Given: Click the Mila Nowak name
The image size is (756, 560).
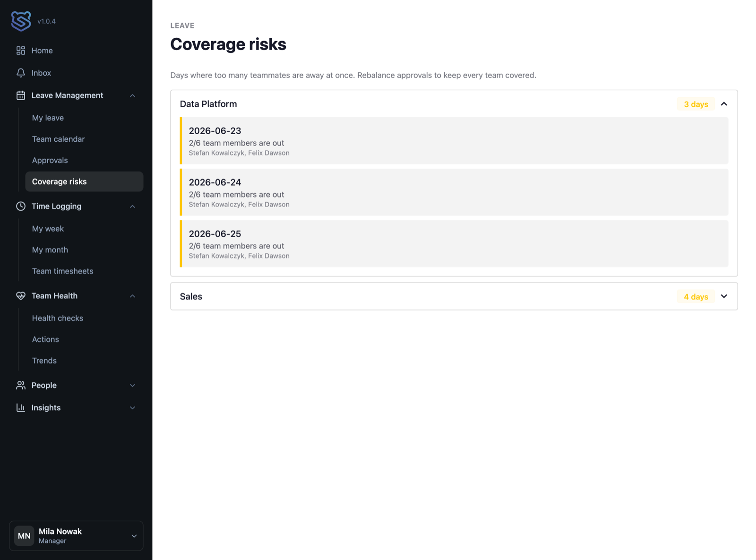Looking at the screenshot, I should point(60,531).
